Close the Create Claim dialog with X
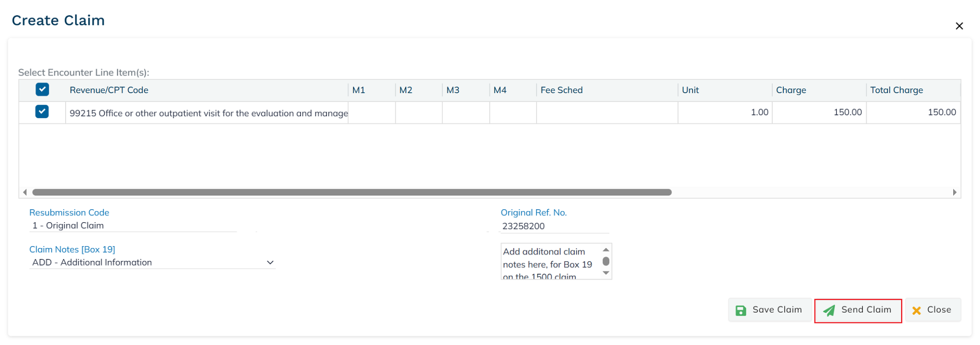980x345 pixels. 959,26
